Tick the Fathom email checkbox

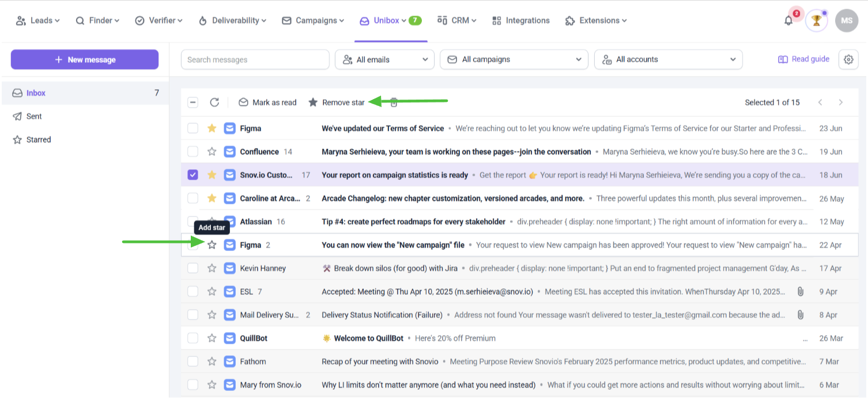pyautogui.click(x=193, y=362)
